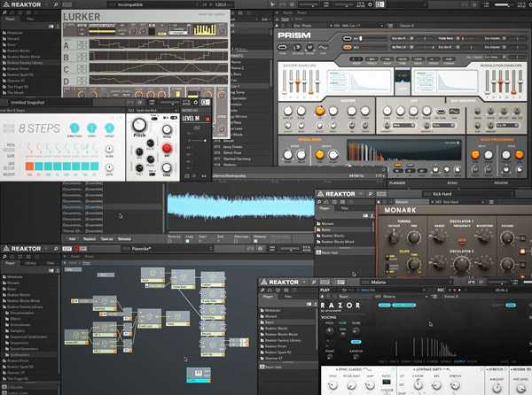This screenshot has width=532, height=395.
Task: Click the large Oscillator 2 frequency knob
Action: tap(461, 265)
